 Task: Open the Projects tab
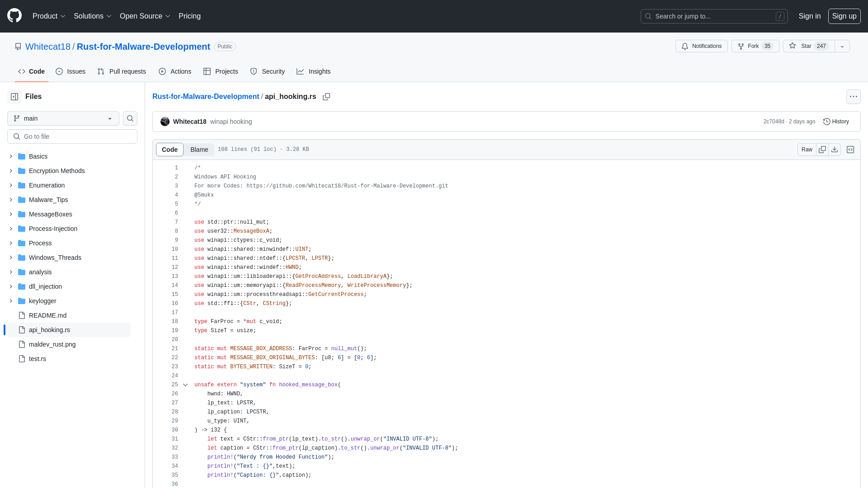(221, 71)
